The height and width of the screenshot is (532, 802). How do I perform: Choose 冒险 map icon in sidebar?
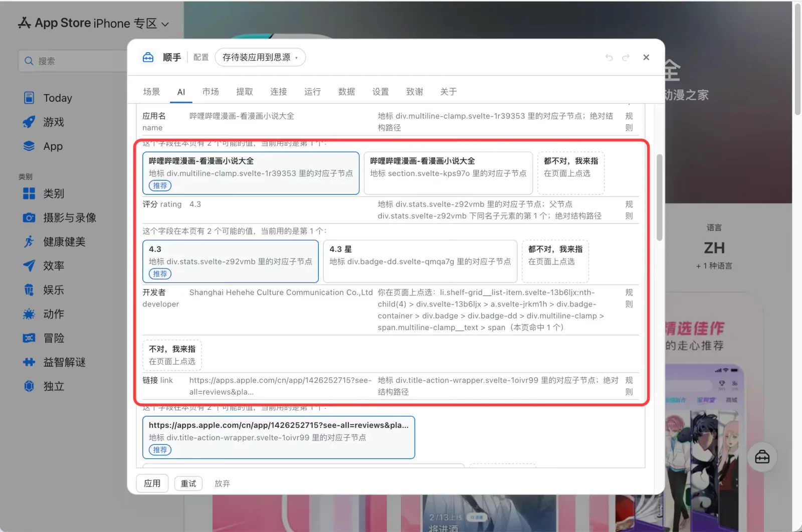coord(29,338)
